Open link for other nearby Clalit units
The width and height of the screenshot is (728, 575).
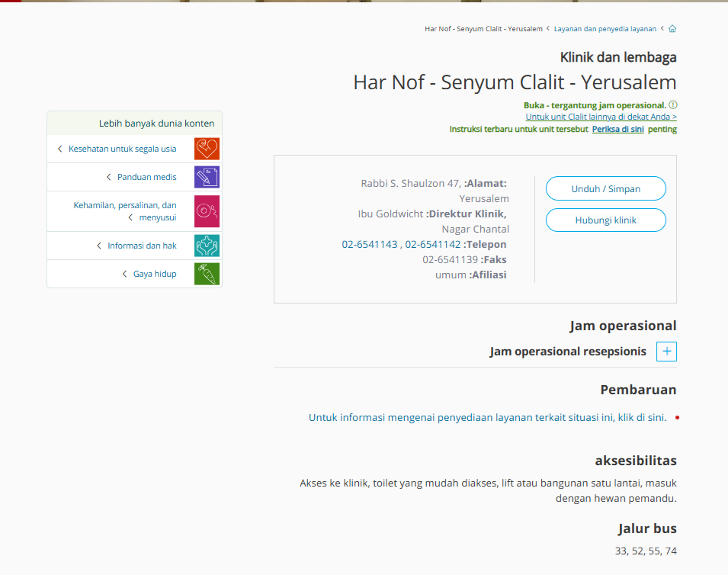[601, 117]
